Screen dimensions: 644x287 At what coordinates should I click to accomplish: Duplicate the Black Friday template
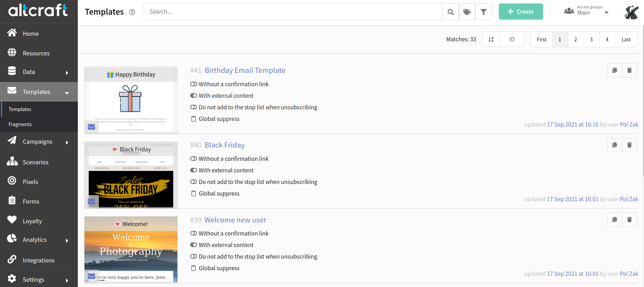pyautogui.click(x=615, y=145)
